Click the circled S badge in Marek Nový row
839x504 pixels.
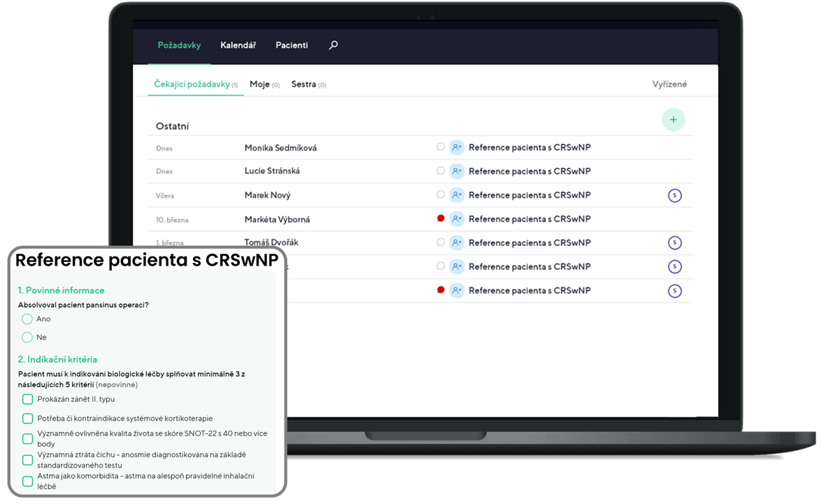coord(675,196)
